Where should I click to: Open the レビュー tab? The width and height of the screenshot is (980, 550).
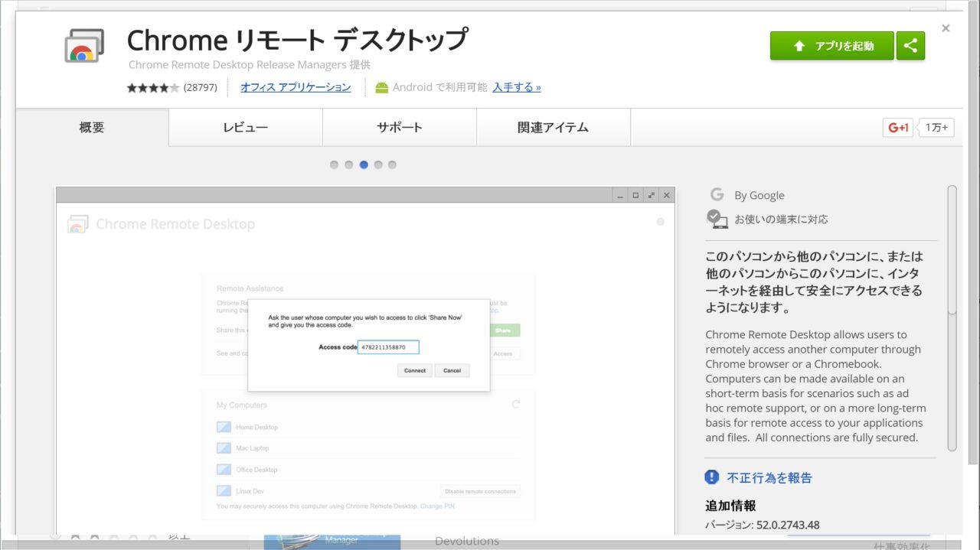[246, 128]
